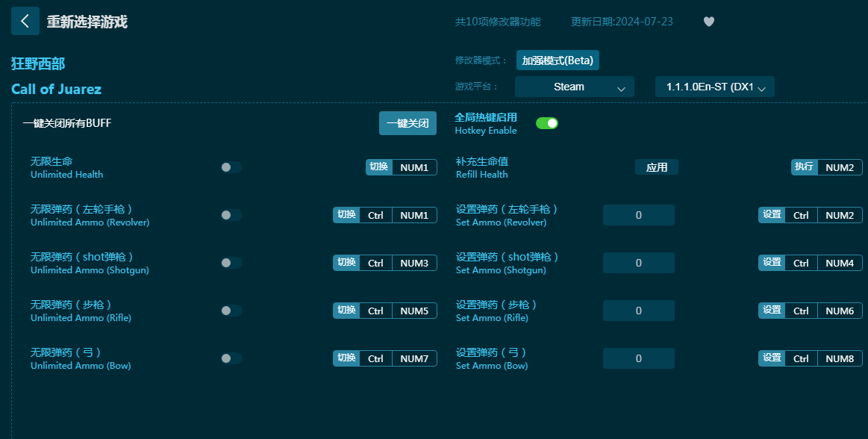Click NUM5 key for Unlimited Ammo (Rifle)
This screenshot has width=868, height=439.
[x=415, y=311]
